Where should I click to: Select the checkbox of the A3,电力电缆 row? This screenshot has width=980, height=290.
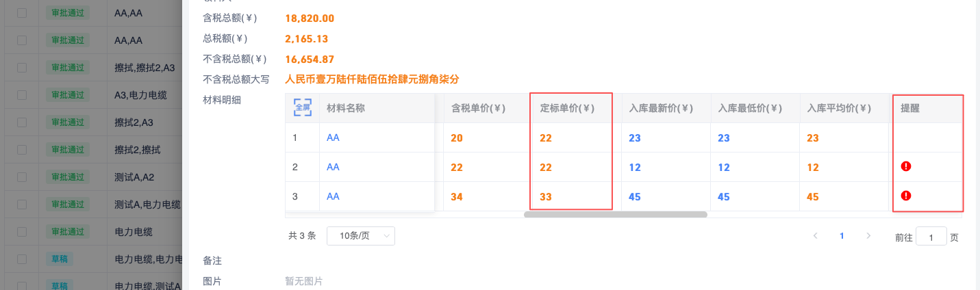[22, 95]
